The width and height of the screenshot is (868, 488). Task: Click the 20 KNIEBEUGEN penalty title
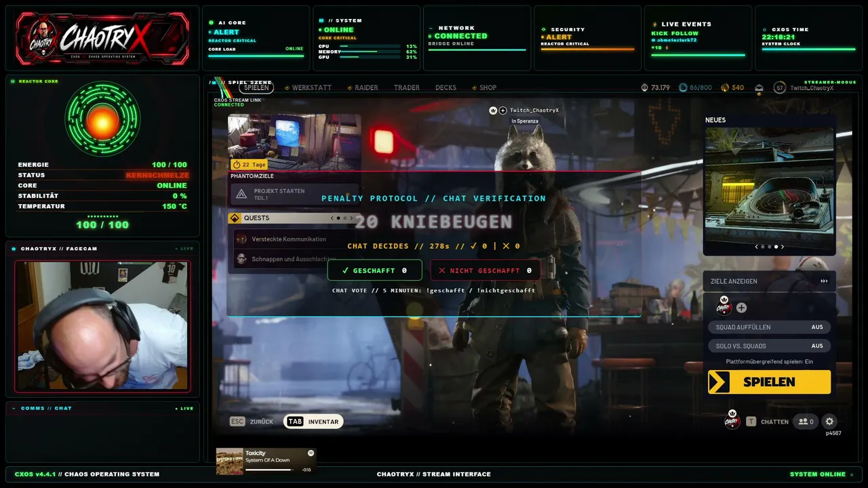coord(433,222)
